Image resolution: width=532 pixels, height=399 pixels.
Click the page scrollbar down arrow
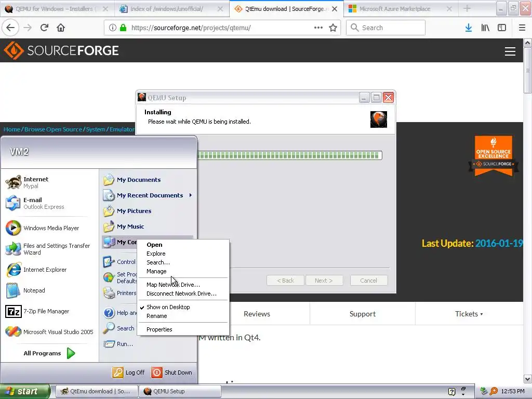click(x=528, y=379)
